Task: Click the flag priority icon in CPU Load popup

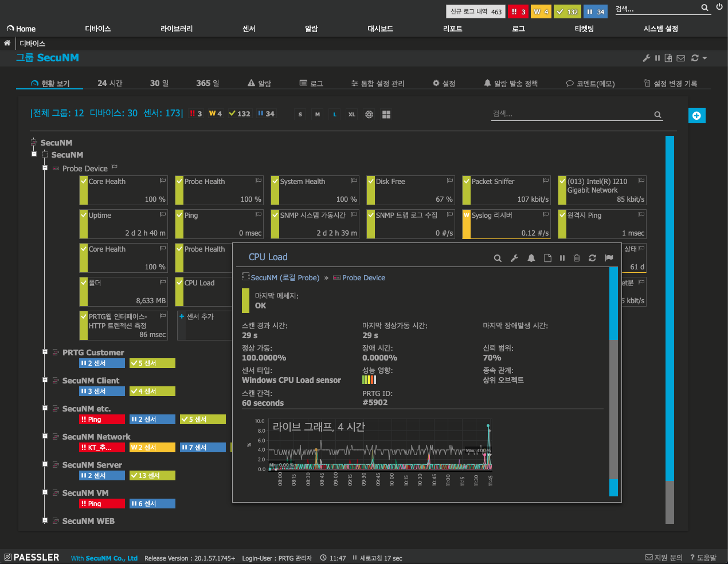Action: click(609, 258)
